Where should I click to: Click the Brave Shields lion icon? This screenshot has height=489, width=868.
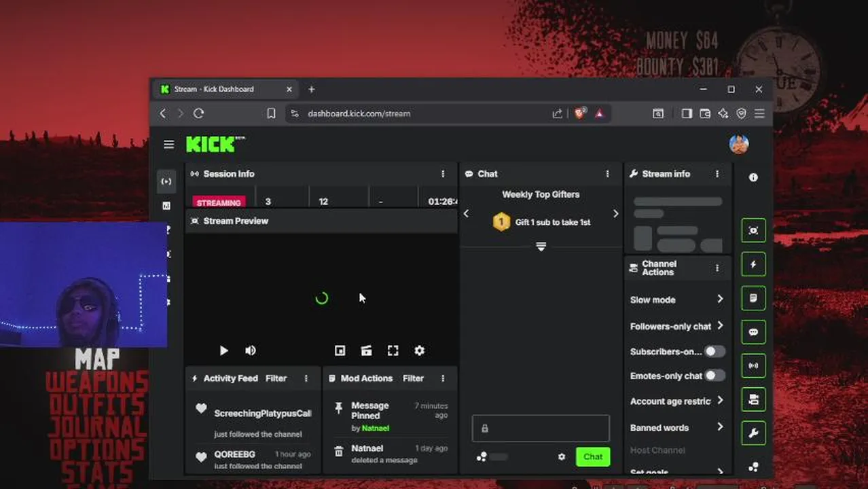tap(579, 113)
